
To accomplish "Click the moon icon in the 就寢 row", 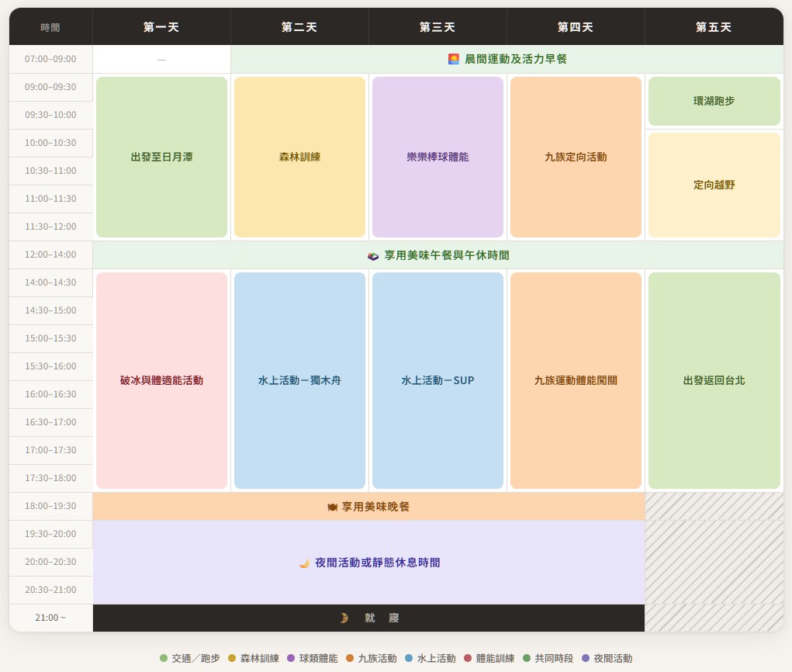I will click(x=344, y=618).
